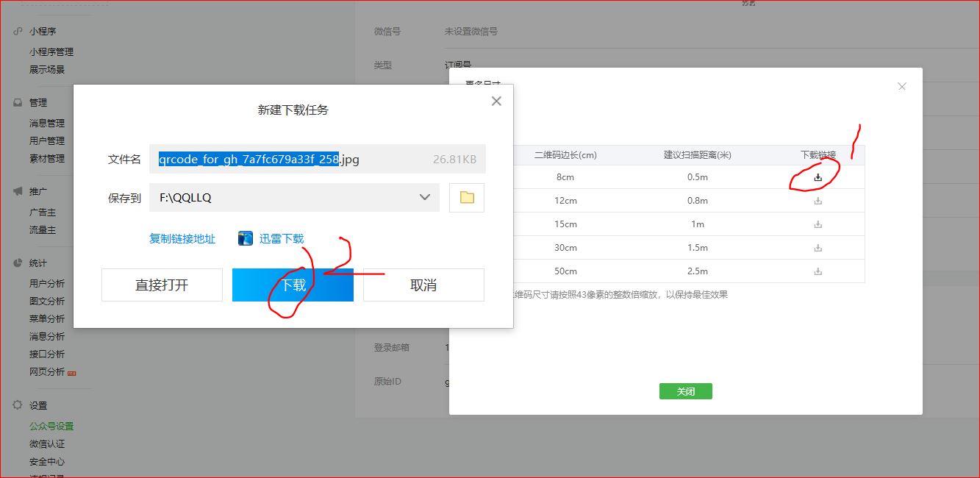This screenshot has height=478, width=980.
Task: Open 安全中心 in the sidebar
Action: click(x=47, y=461)
